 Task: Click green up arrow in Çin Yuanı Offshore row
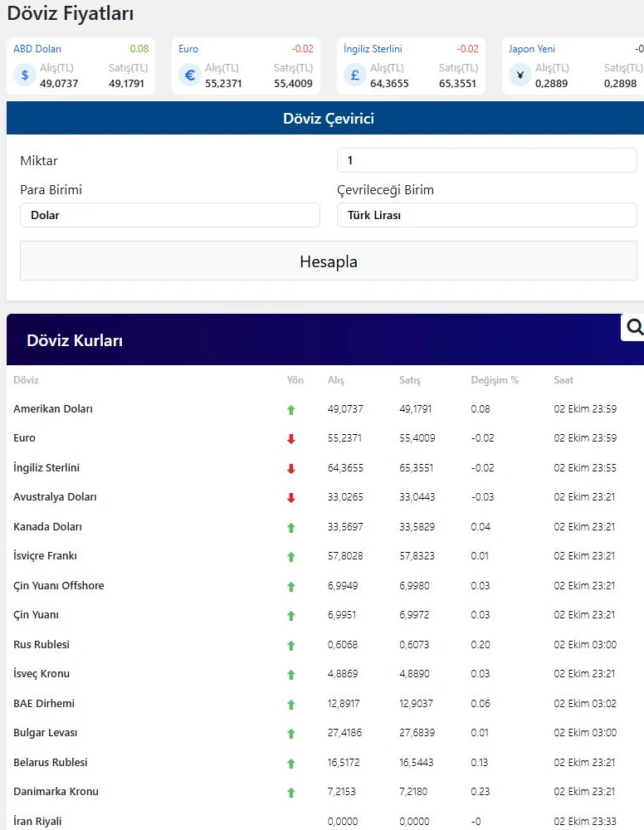tap(291, 587)
